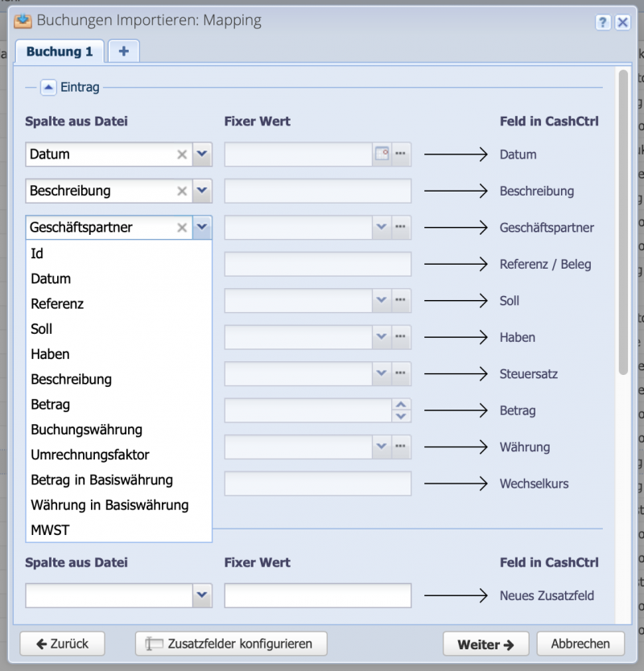Switch to the Buchung 1 tab
644x671 pixels.
click(x=59, y=51)
